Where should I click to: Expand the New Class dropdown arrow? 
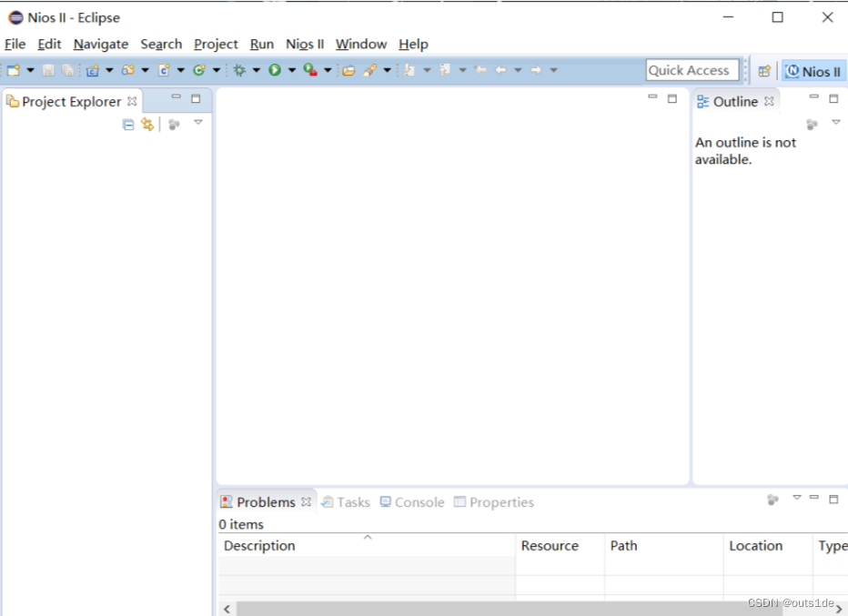(217, 70)
